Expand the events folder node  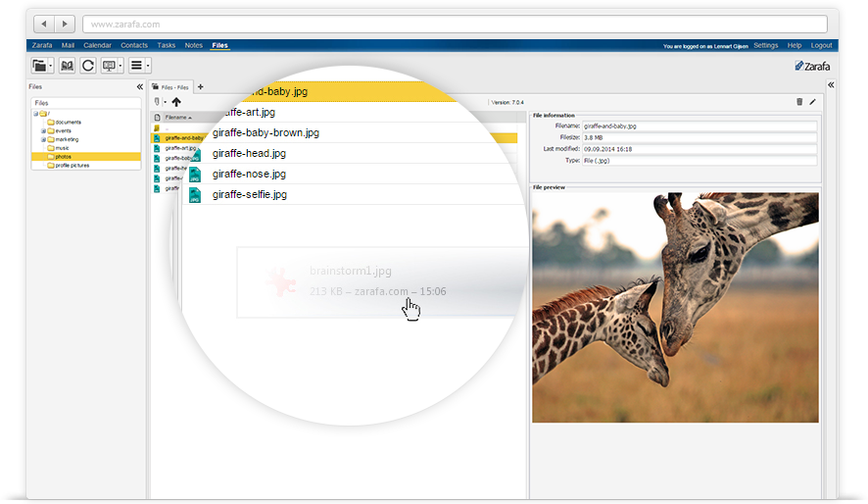click(43, 131)
